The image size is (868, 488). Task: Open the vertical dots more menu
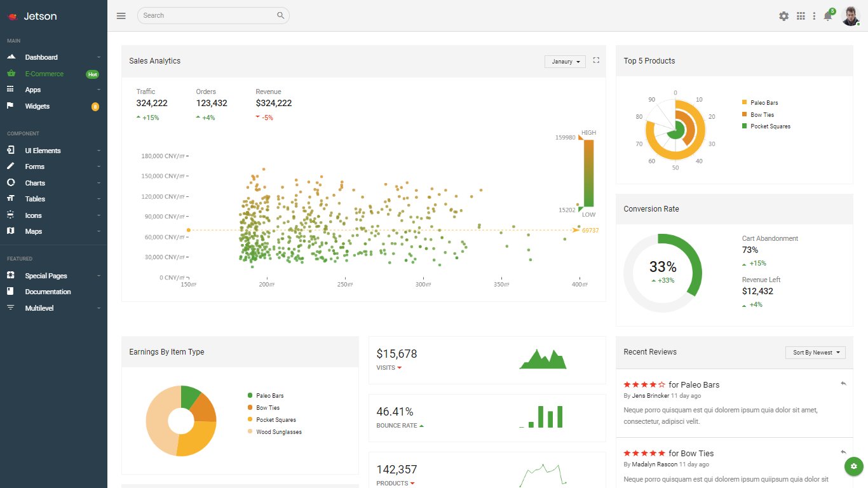815,16
